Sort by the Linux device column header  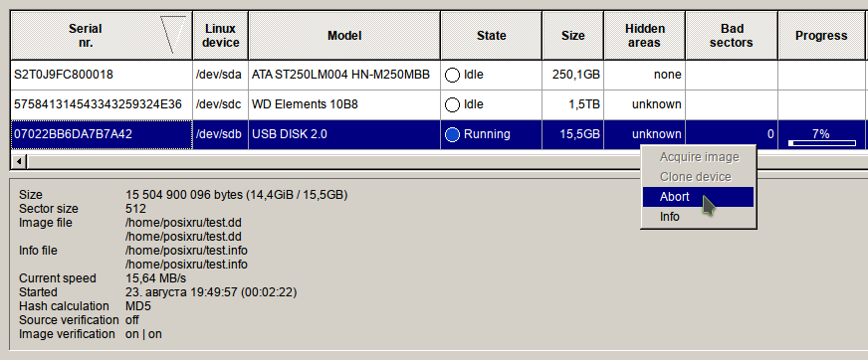tap(220, 36)
